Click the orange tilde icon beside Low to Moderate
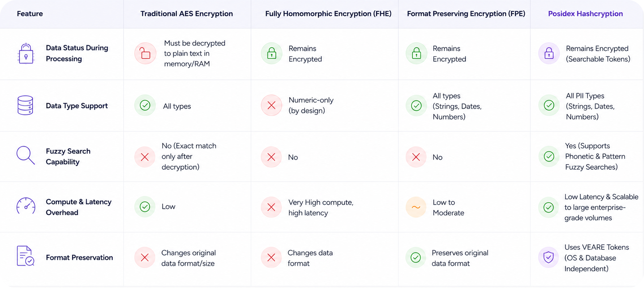644x288 pixels. [416, 207]
